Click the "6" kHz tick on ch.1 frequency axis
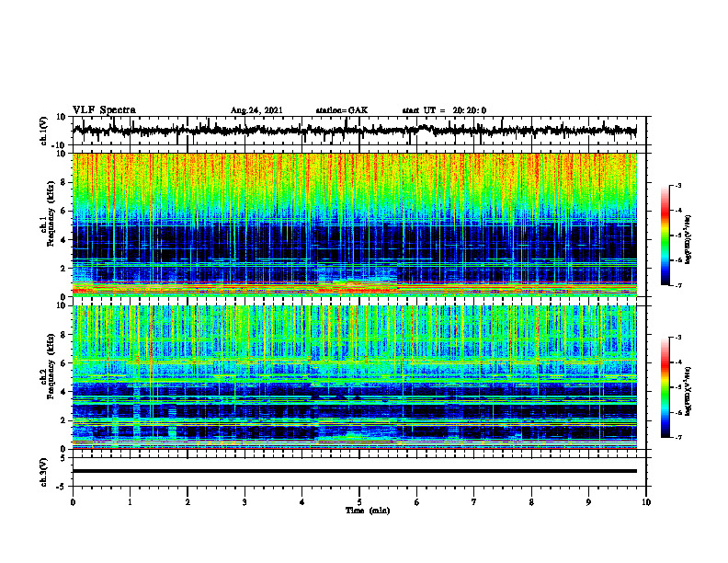The image size is (728, 563). click(x=63, y=211)
